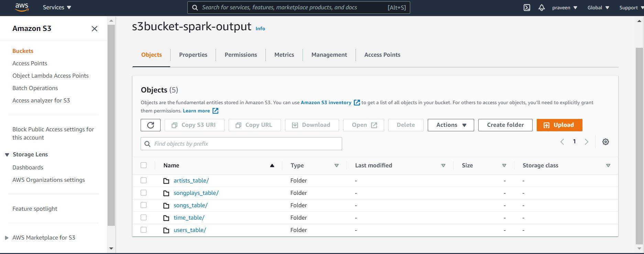Click the sidebar vertical scrollbar

coord(111,125)
